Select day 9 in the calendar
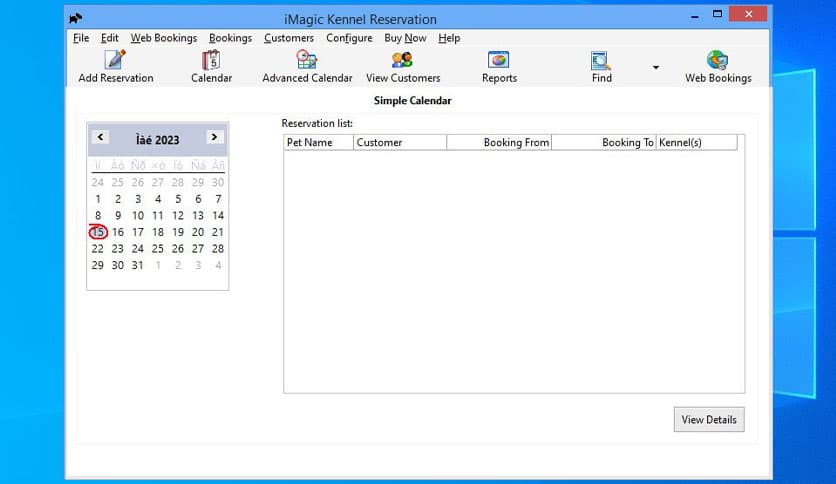836x484 pixels. click(118, 215)
